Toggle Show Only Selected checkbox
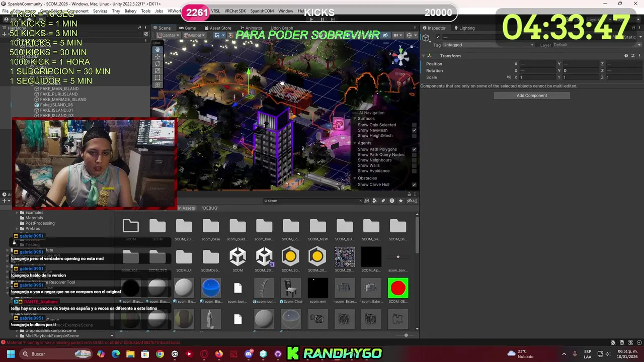 [x=414, y=125]
